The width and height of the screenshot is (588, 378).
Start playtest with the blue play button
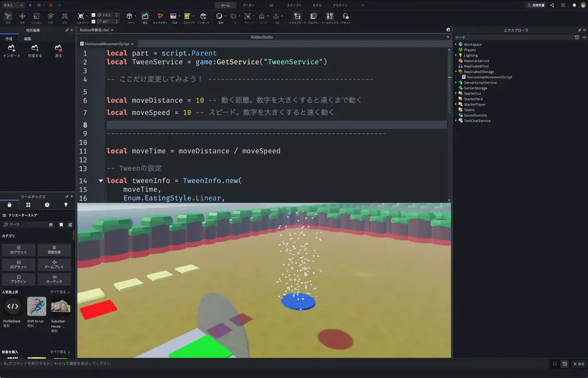30,5
